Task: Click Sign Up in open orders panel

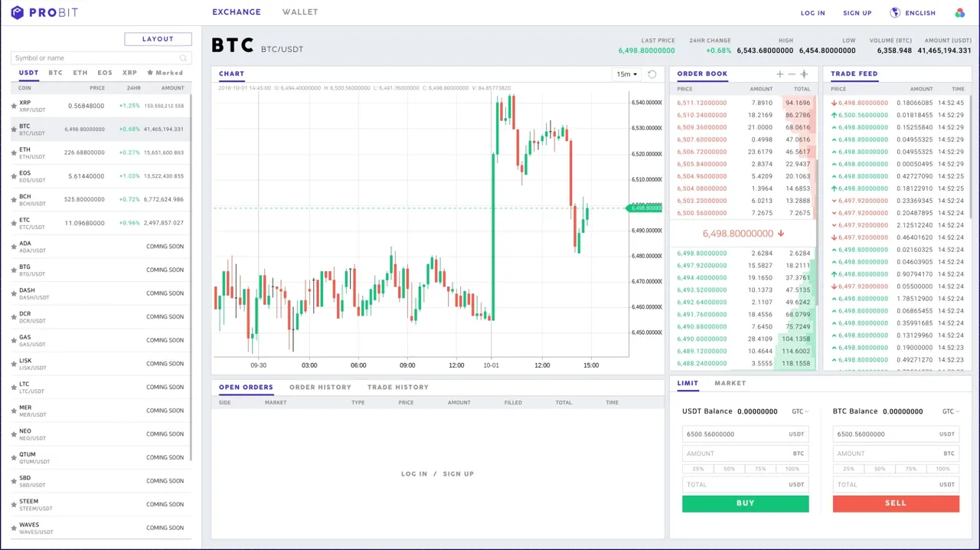Action: (x=459, y=474)
